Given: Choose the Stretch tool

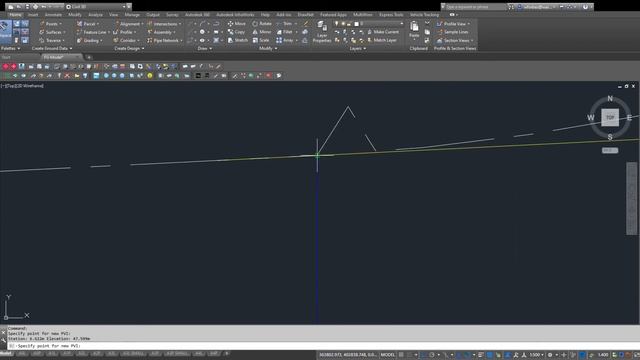Looking at the screenshot, I should 238,40.
